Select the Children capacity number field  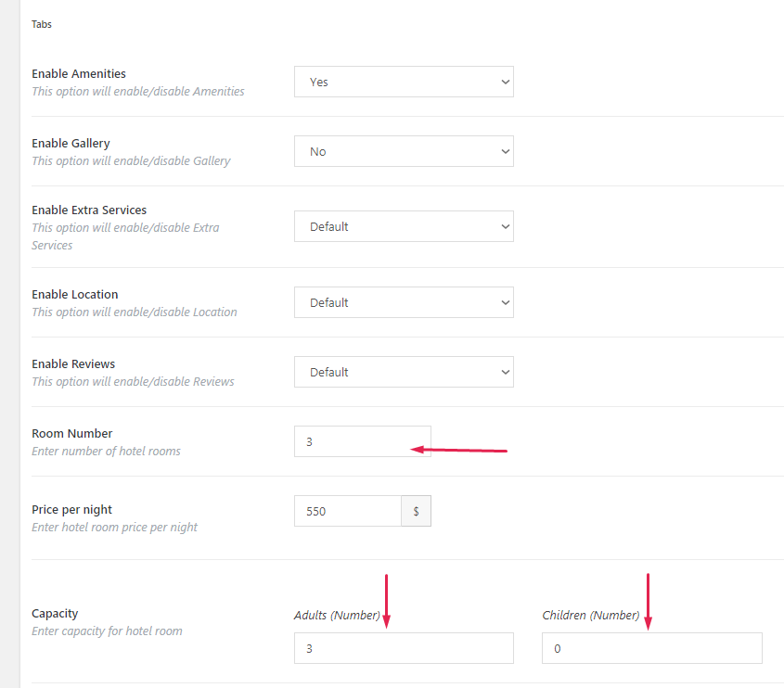[651, 648]
